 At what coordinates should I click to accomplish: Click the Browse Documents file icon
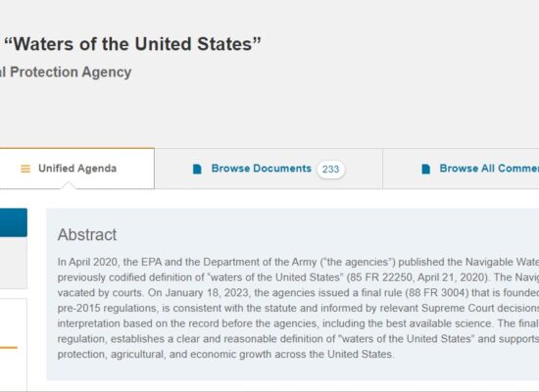click(x=197, y=169)
